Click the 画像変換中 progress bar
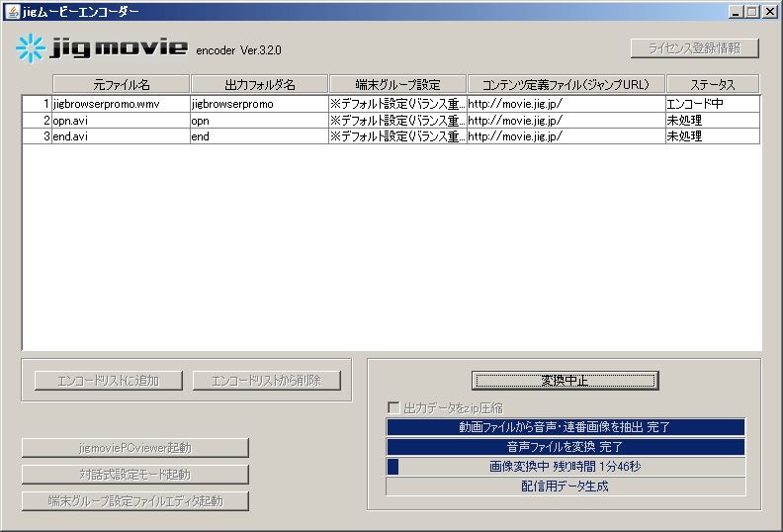The image size is (783, 532). (565, 466)
